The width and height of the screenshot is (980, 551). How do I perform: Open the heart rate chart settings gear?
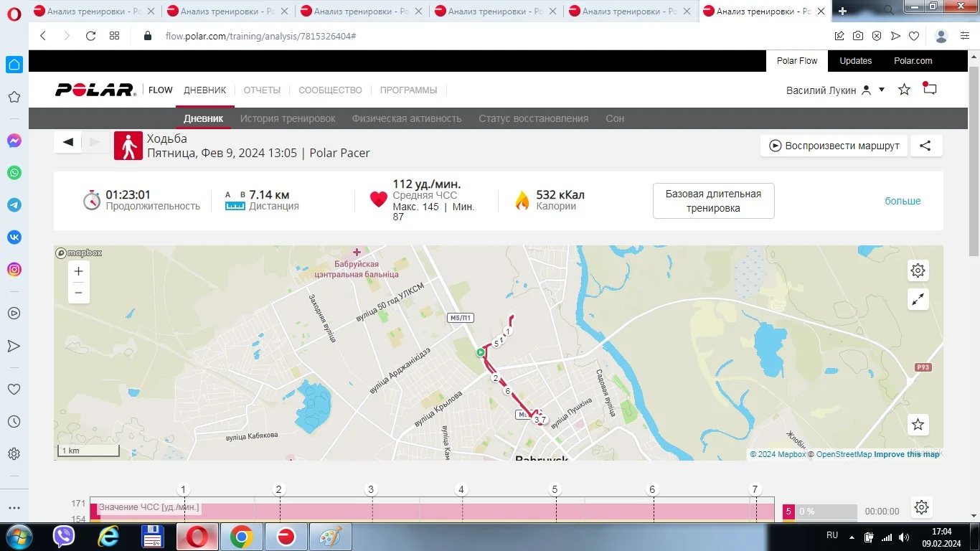922,508
